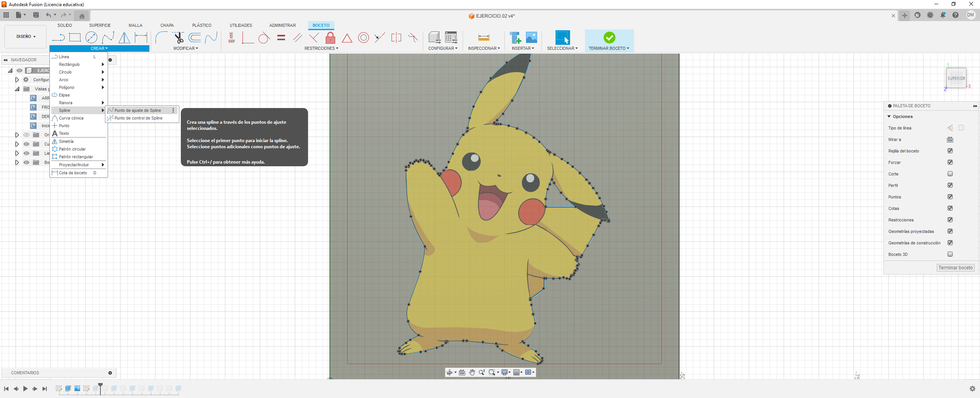Viewport: 980px width, 398px height.
Task: Choose Patrón circular menu entry
Action: pos(79,149)
